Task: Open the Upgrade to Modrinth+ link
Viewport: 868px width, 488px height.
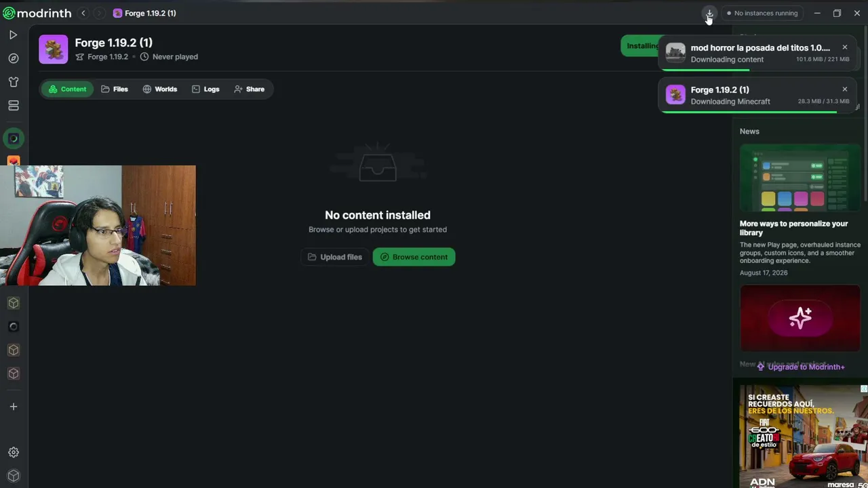Action: (x=800, y=367)
